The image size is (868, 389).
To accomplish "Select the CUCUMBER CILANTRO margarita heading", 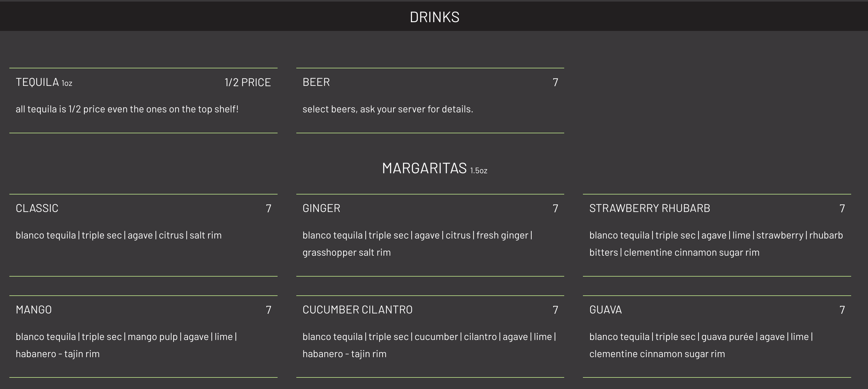I will coord(358,309).
